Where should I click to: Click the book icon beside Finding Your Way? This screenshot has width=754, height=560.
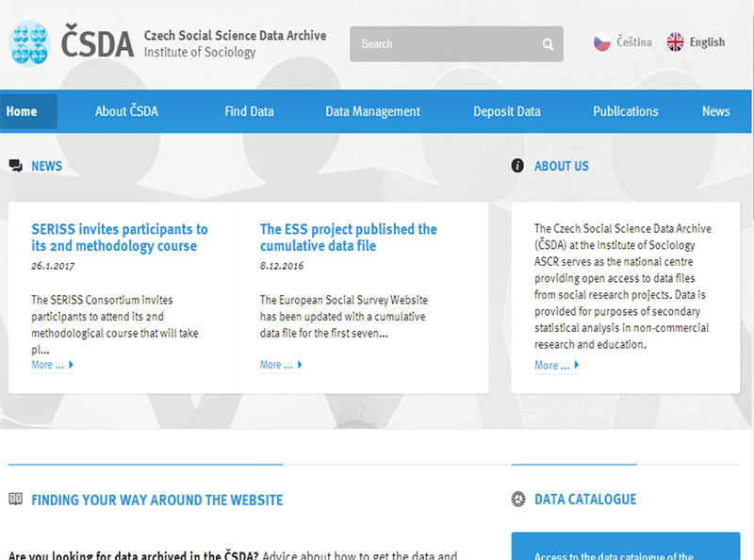[15, 500]
